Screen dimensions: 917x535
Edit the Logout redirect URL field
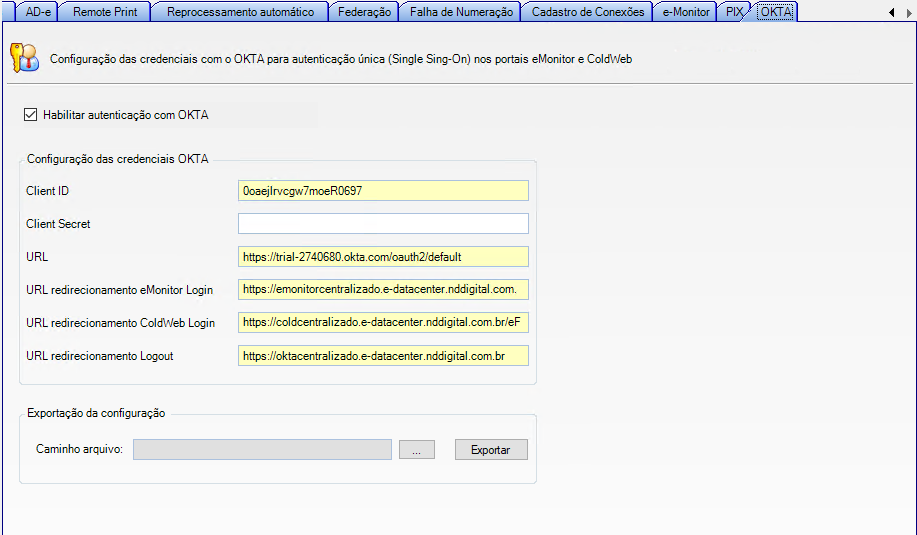[x=383, y=355]
